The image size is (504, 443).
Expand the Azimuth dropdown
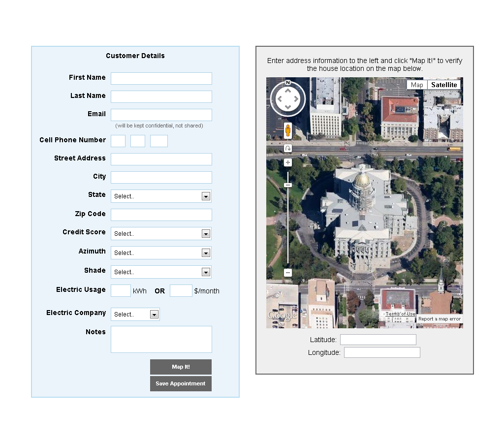[161, 253]
